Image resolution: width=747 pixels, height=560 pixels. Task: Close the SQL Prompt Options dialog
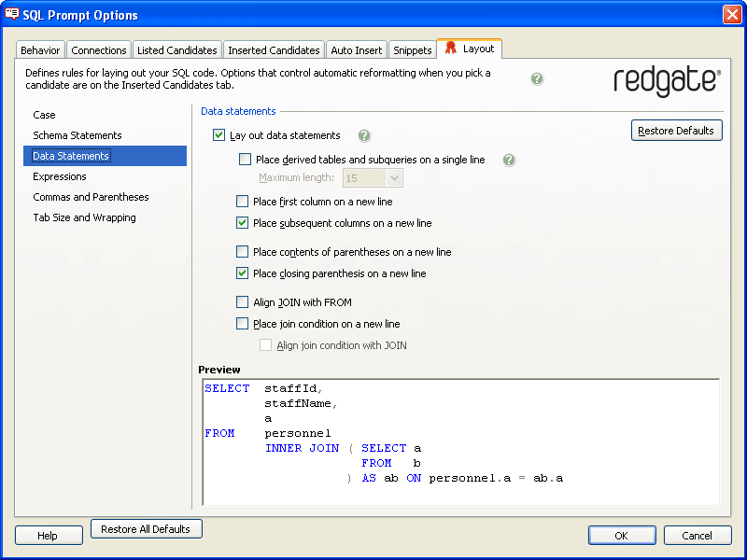click(732, 15)
